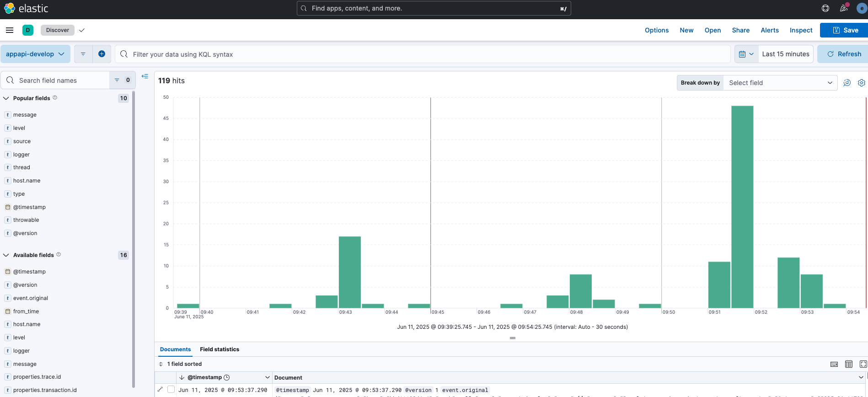Open the calendar quick date menu
The width and height of the screenshot is (868, 397).
[x=746, y=54]
